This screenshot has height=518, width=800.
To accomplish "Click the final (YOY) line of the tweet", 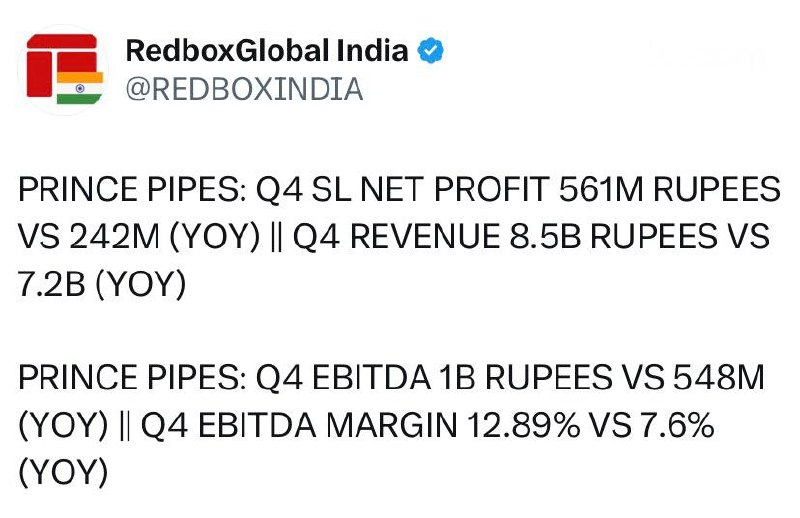I will tap(63, 473).
